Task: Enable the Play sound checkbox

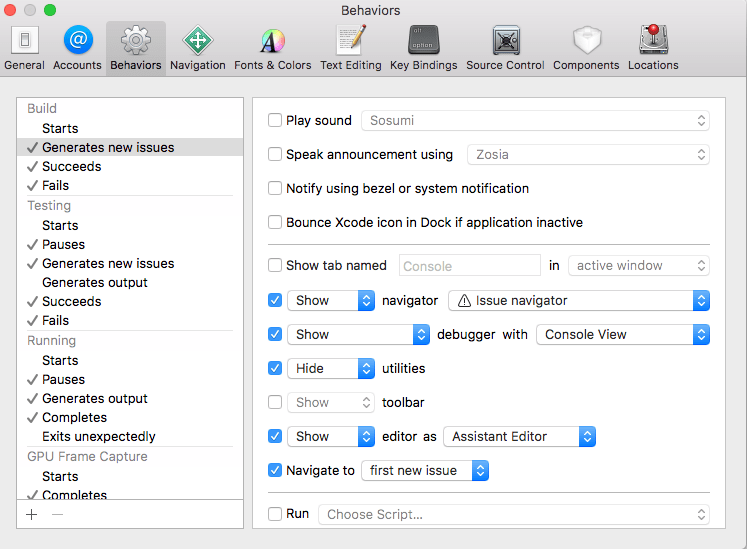Action: [275, 121]
